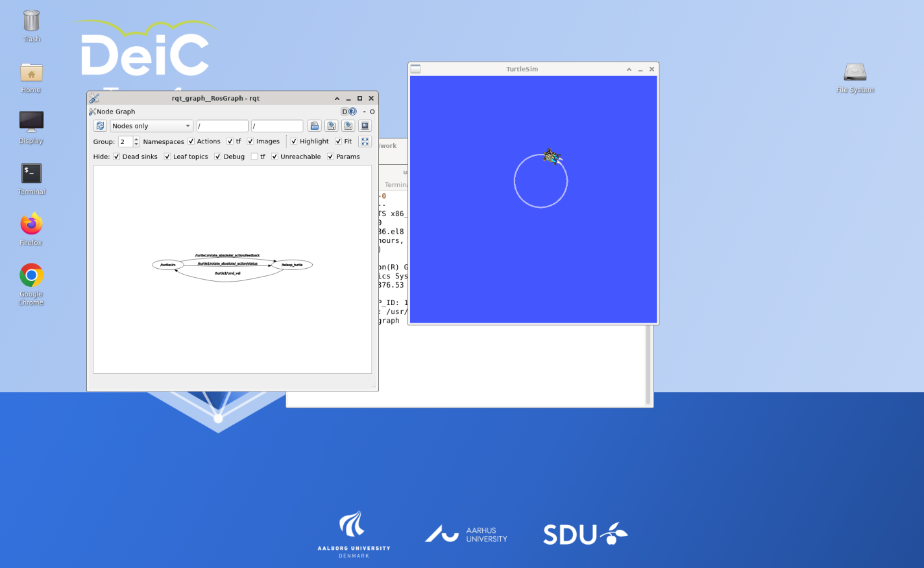The image size is (924, 568).
Task: Click the namespace filter field
Action: [x=222, y=126]
